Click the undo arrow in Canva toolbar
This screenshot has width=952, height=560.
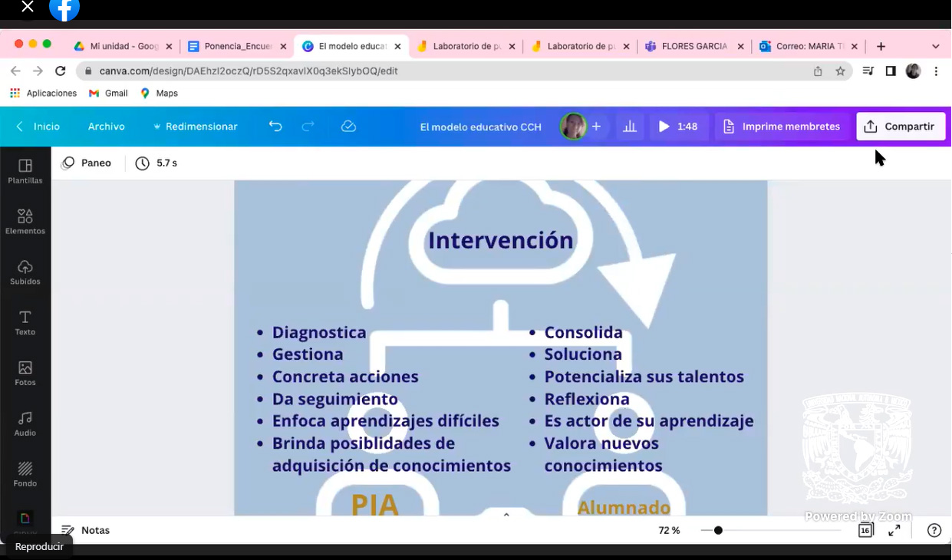tap(275, 127)
